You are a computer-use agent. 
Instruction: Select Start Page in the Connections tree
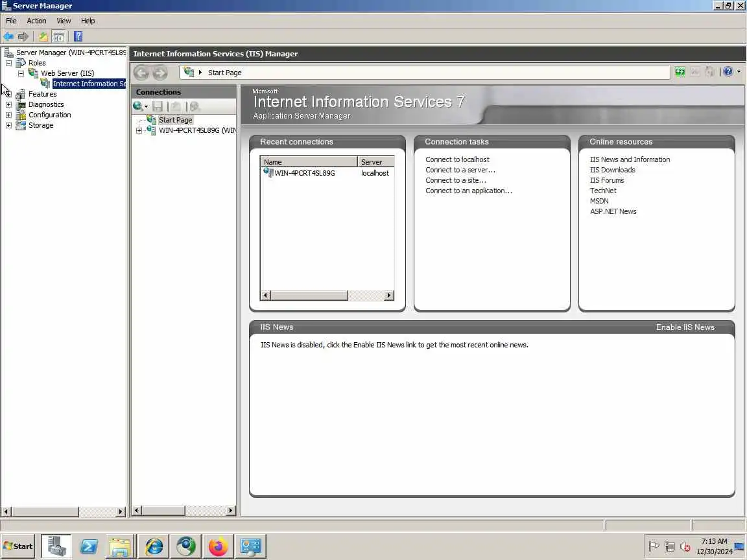[175, 120]
